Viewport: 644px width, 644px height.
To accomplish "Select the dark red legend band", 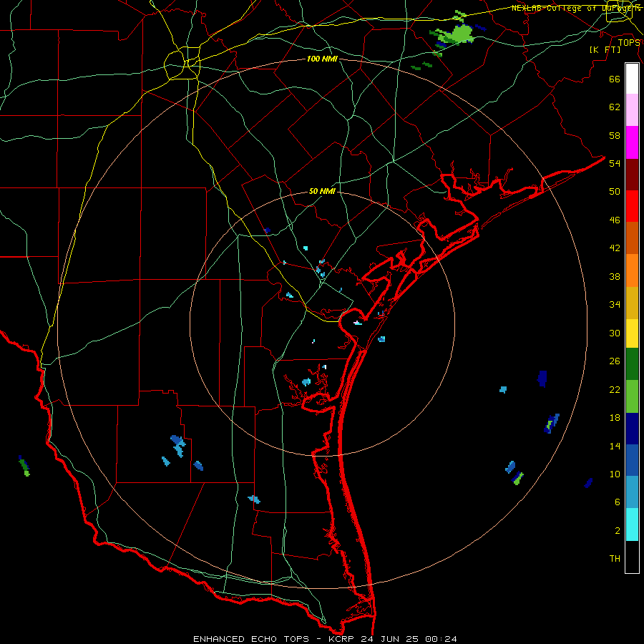I will [632, 174].
